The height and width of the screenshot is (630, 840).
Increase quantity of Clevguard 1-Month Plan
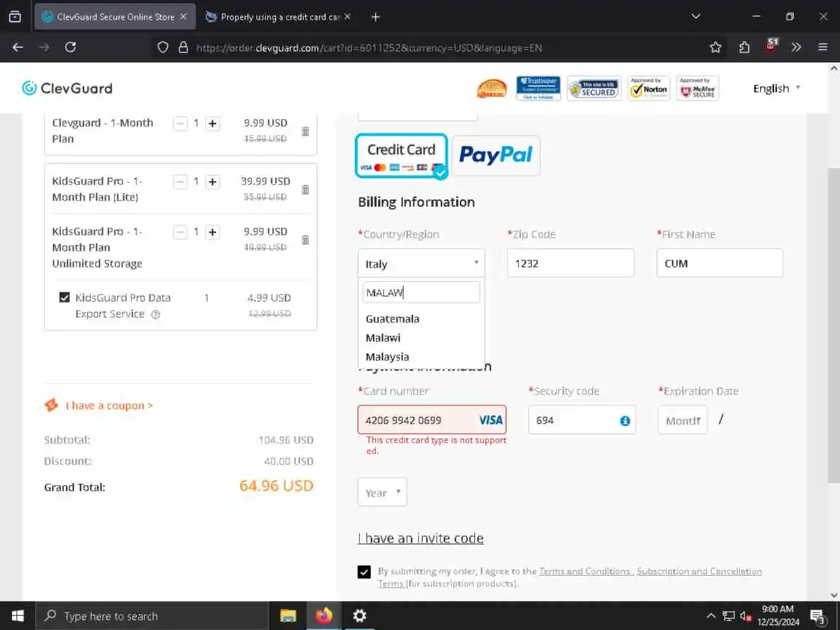pyautogui.click(x=213, y=124)
